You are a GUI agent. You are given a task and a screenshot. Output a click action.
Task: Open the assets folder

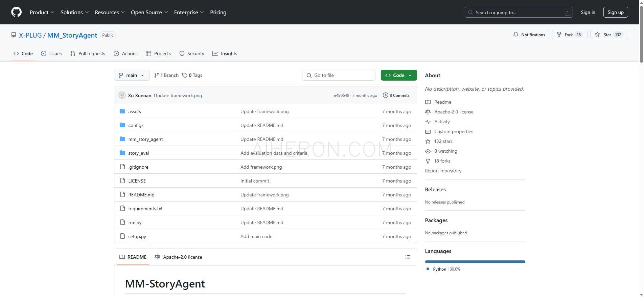click(134, 111)
